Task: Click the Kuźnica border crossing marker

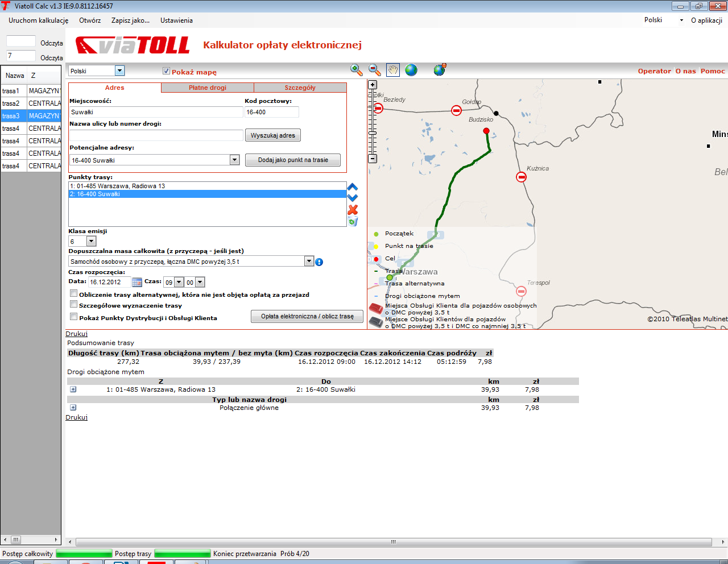Action: click(521, 177)
